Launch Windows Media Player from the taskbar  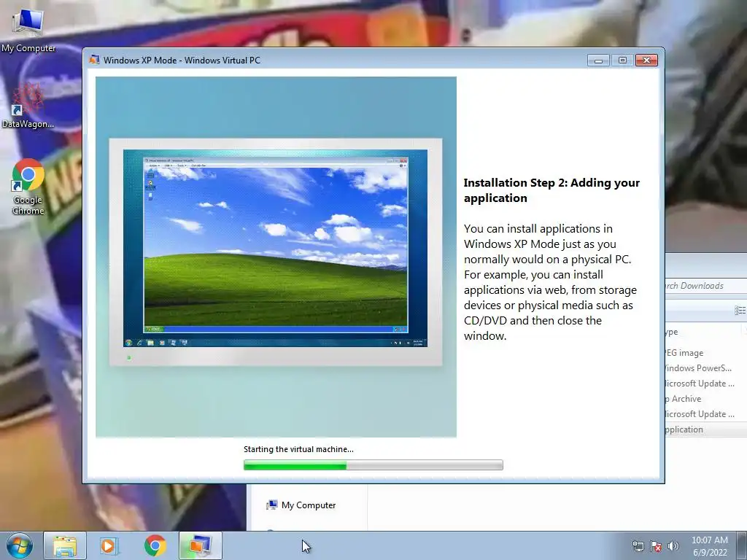(108, 545)
